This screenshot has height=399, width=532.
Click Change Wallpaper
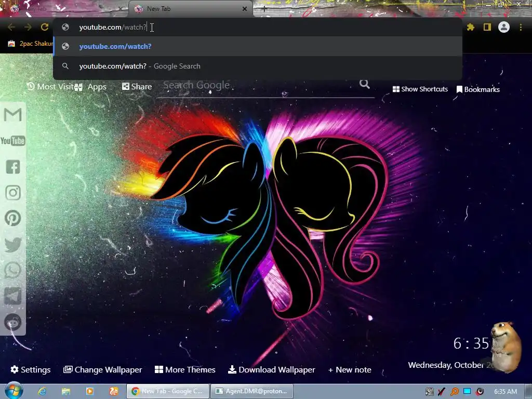[103, 369]
